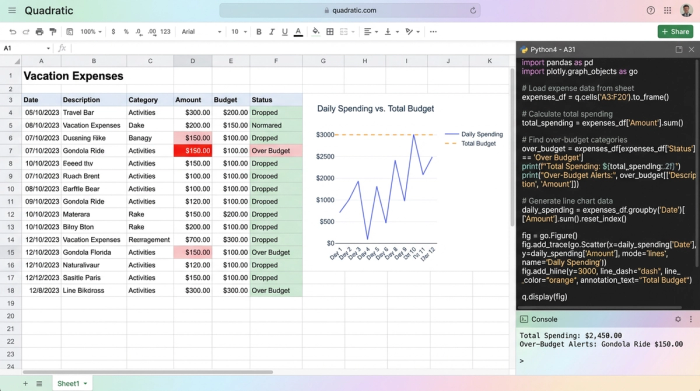The height and width of the screenshot is (391, 700).
Task: Close the Python4 - A31 code panel
Action: click(691, 50)
